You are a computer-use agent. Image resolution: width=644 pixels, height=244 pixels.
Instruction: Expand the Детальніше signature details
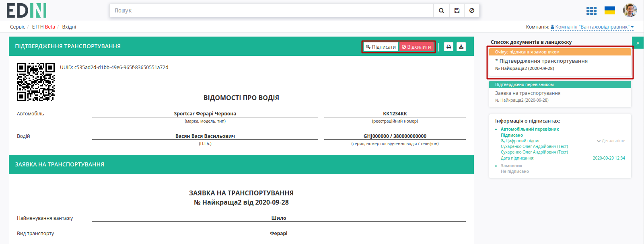click(x=611, y=141)
